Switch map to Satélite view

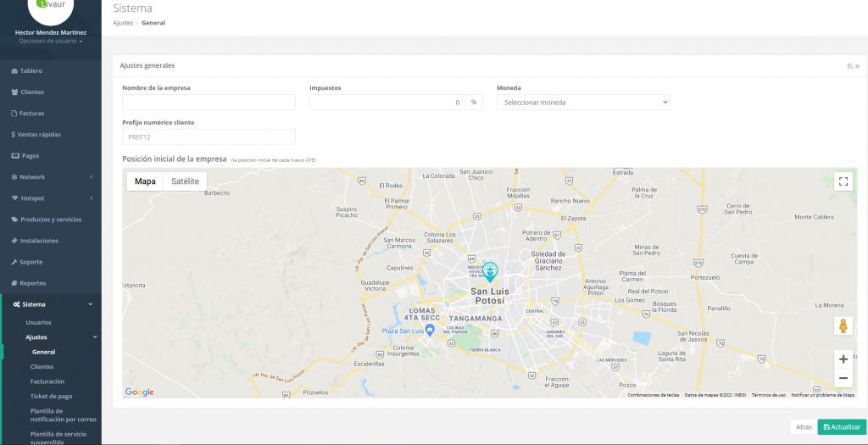[x=185, y=181]
